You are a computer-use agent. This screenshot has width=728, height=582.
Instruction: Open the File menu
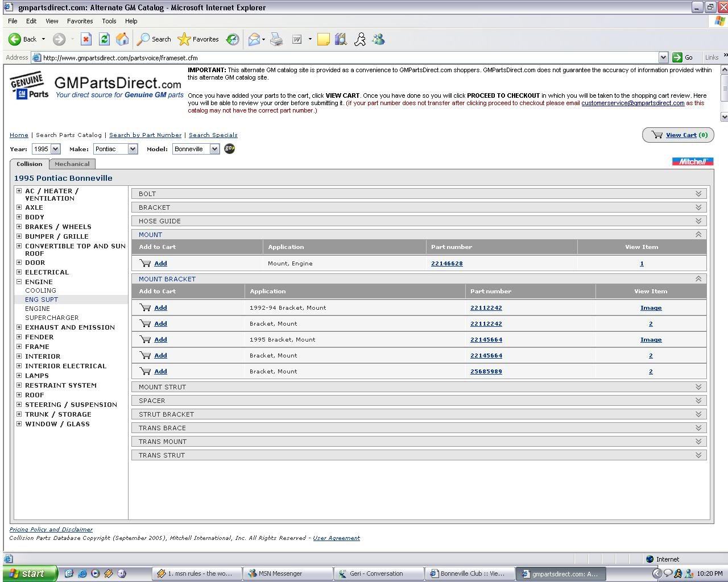[x=13, y=21]
